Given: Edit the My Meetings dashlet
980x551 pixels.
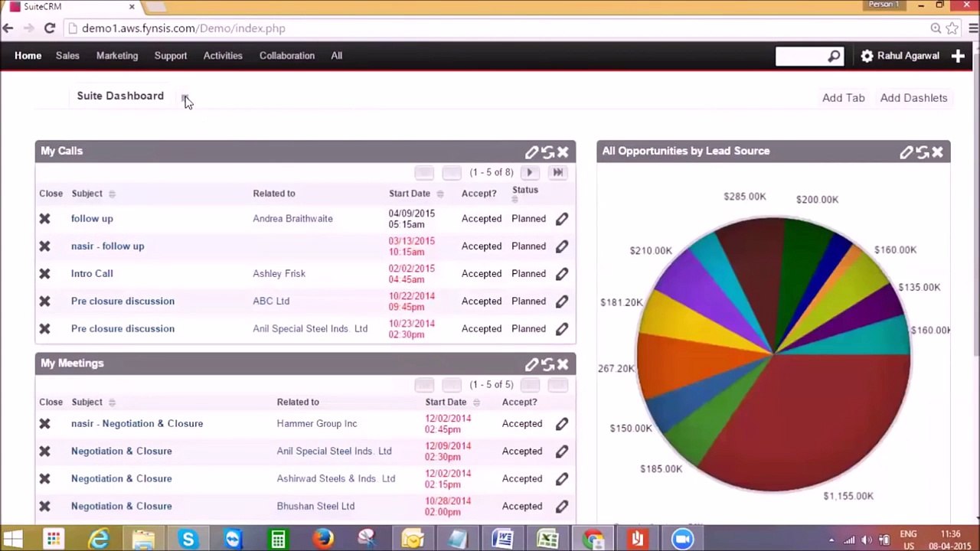Looking at the screenshot, I should (x=531, y=364).
